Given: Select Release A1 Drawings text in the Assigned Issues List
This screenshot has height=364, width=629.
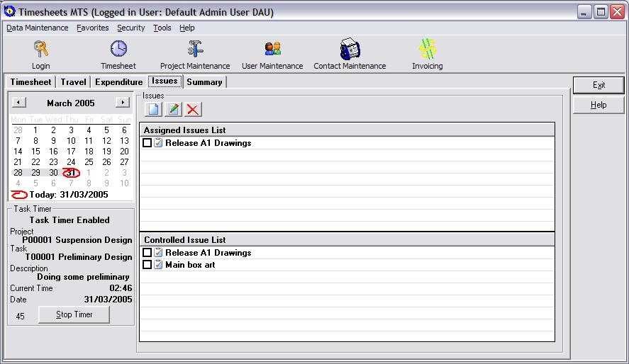Looking at the screenshot, I should point(208,143).
